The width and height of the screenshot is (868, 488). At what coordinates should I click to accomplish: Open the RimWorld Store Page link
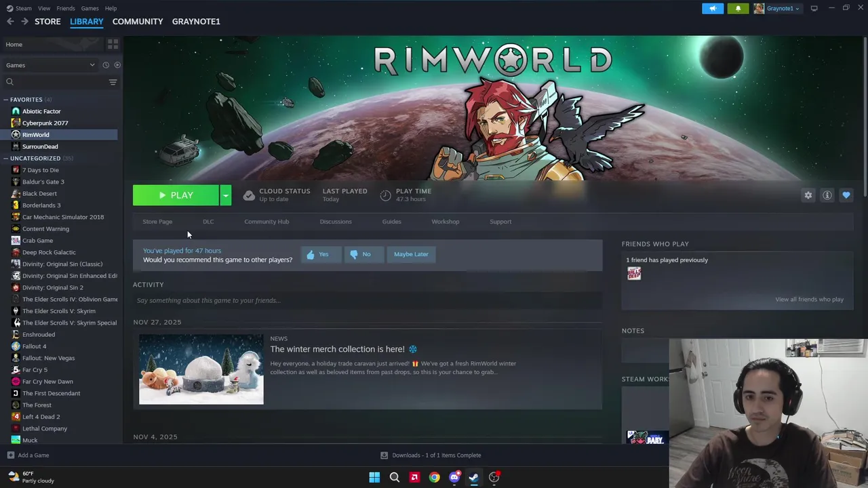point(157,222)
